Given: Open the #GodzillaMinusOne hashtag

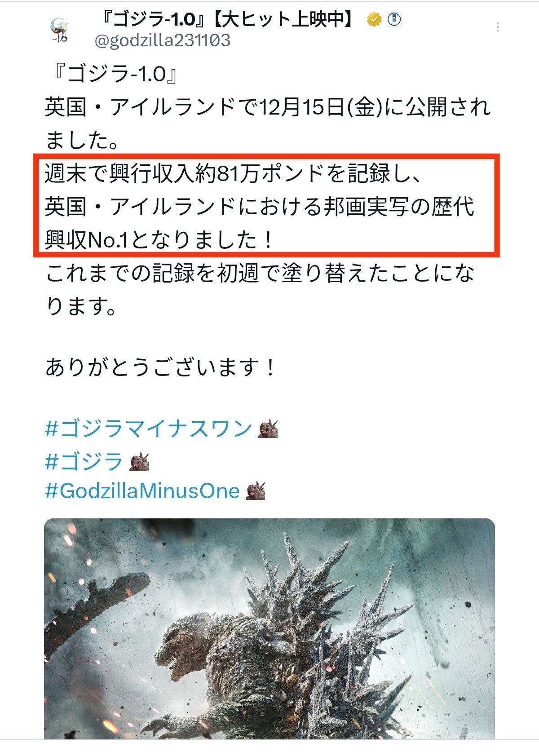Looking at the screenshot, I should pos(142,491).
